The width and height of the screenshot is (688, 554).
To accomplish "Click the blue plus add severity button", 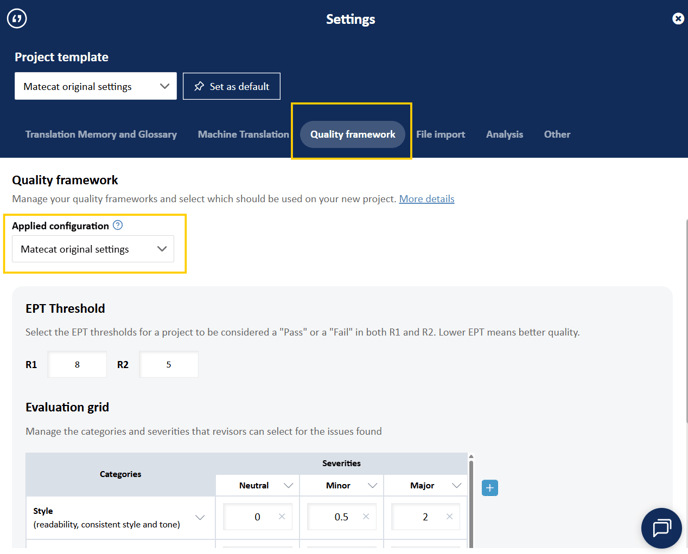I will 489,487.
